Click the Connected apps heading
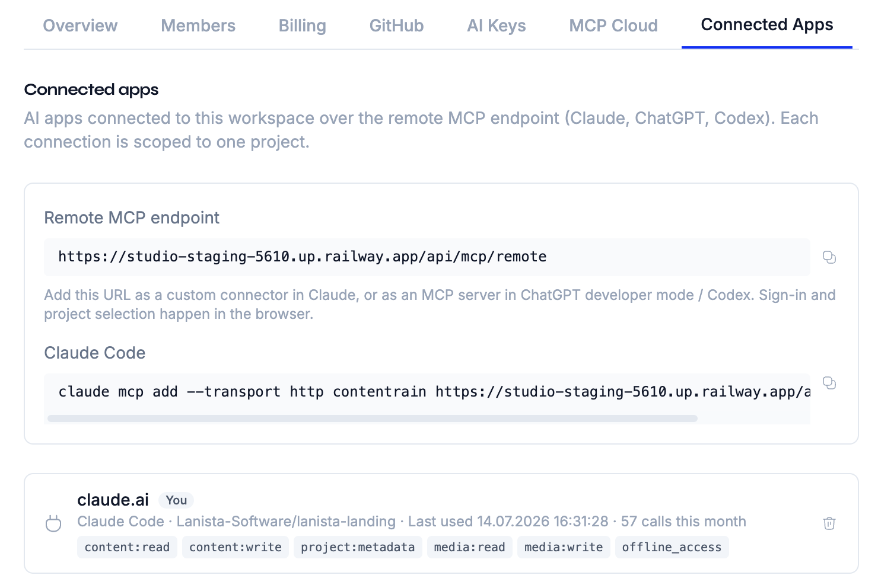 coord(91,90)
